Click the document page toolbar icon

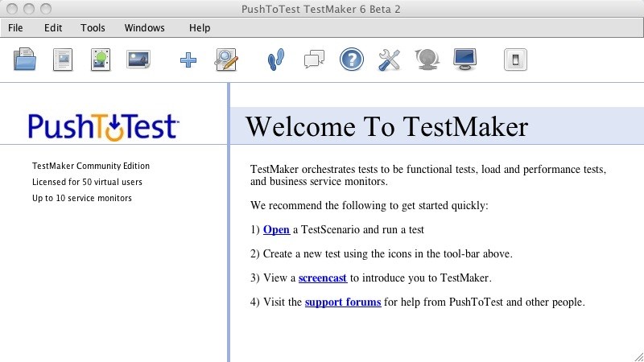coord(63,60)
